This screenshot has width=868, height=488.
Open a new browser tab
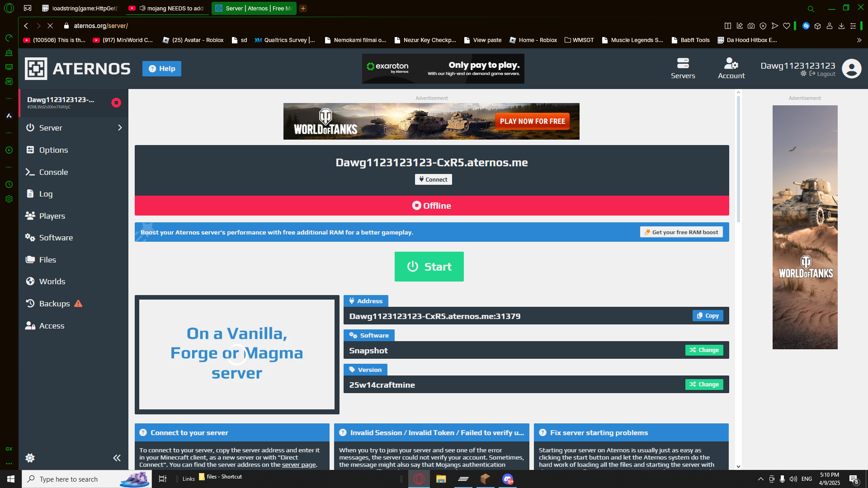pyautogui.click(x=303, y=8)
